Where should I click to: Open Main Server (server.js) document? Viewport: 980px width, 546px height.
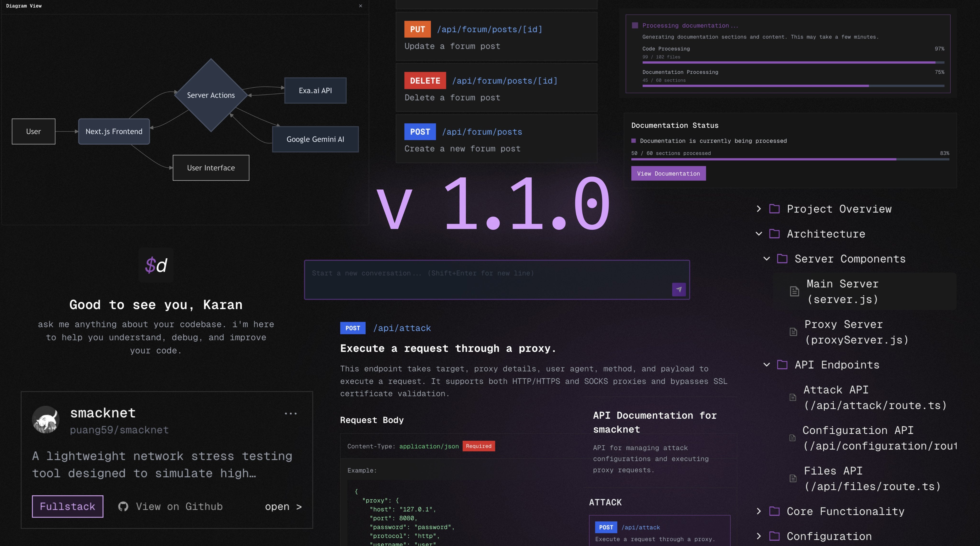coord(864,291)
